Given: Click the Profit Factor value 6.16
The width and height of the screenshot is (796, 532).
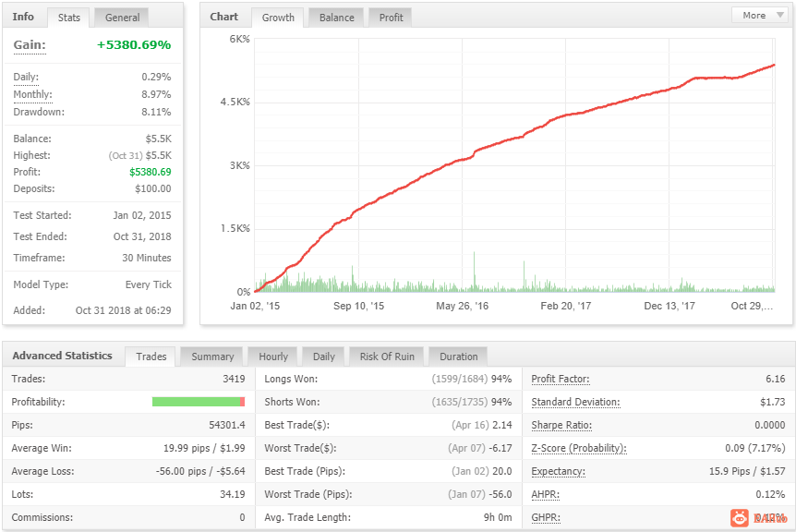Looking at the screenshot, I should point(775,379).
